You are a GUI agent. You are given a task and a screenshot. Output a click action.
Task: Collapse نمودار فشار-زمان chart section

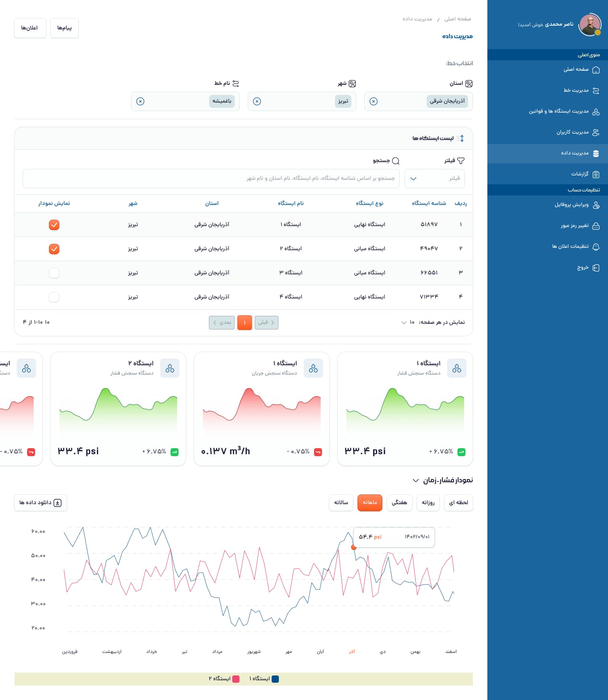[x=415, y=480]
